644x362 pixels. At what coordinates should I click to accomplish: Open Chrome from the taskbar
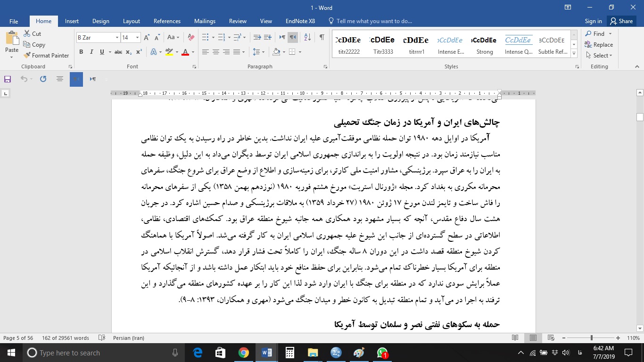tap(243, 353)
